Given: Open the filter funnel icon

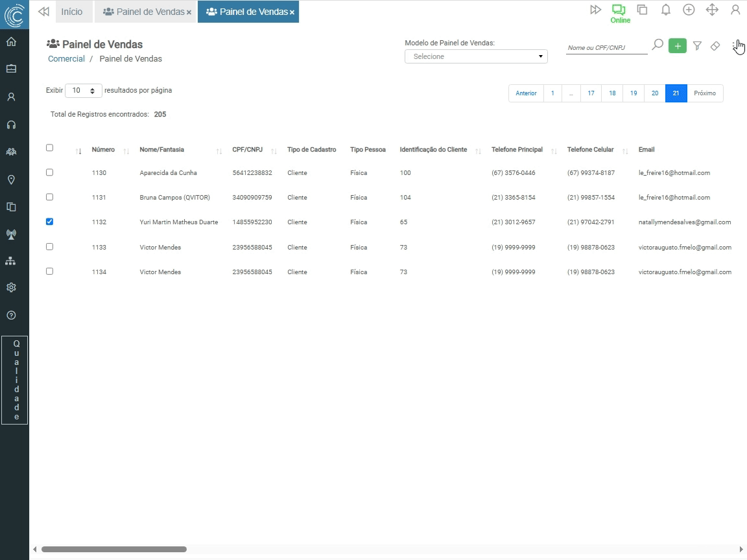Looking at the screenshot, I should (x=697, y=46).
